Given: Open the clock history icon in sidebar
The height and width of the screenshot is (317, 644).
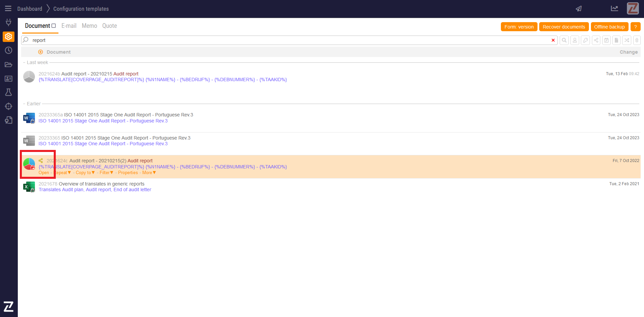Looking at the screenshot, I should tap(8, 50).
